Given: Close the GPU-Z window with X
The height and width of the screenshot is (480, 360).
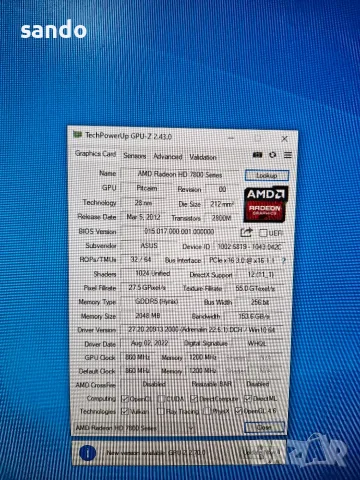Looking at the screenshot, I should click(285, 139).
